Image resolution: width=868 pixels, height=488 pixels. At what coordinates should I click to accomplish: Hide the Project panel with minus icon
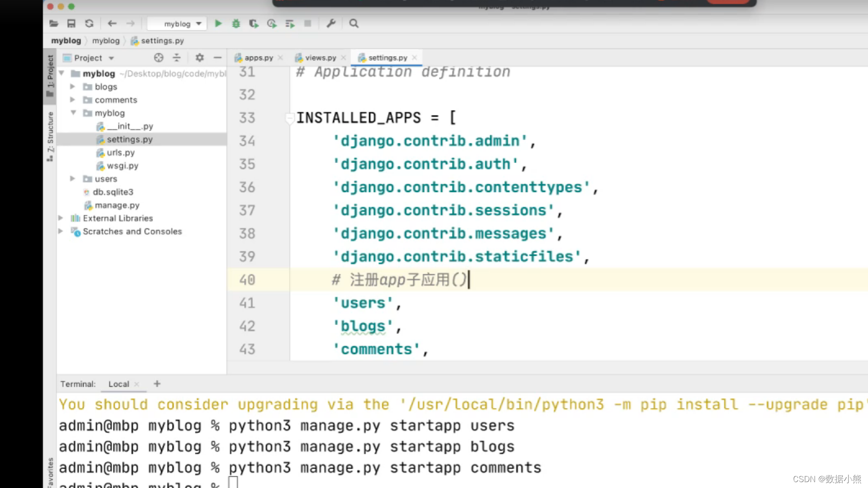pyautogui.click(x=217, y=57)
